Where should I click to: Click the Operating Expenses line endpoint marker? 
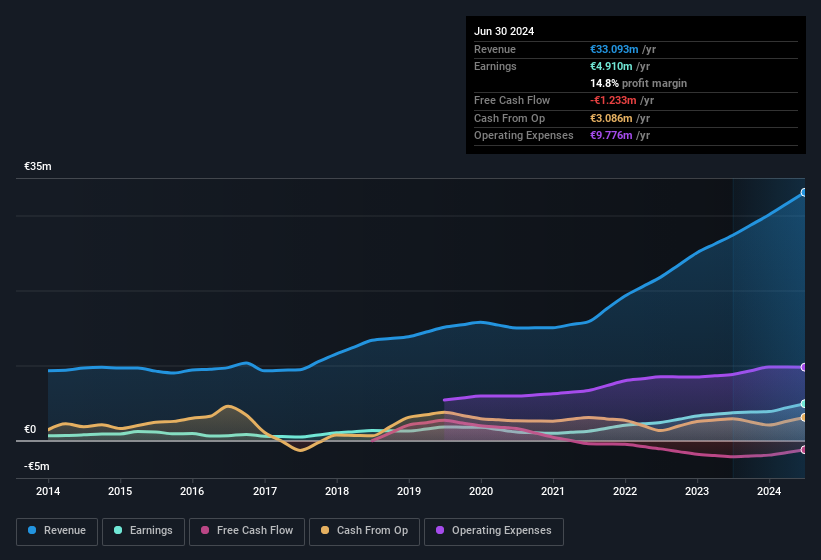tap(804, 368)
